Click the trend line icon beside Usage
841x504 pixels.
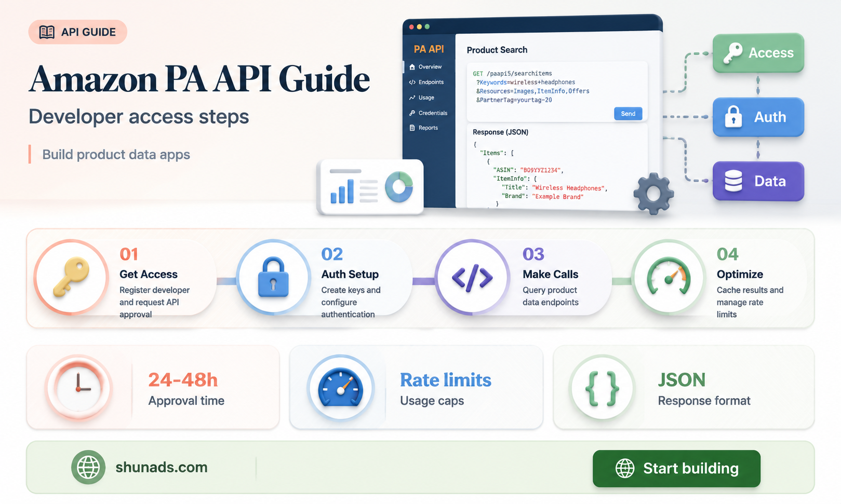(x=412, y=98)
